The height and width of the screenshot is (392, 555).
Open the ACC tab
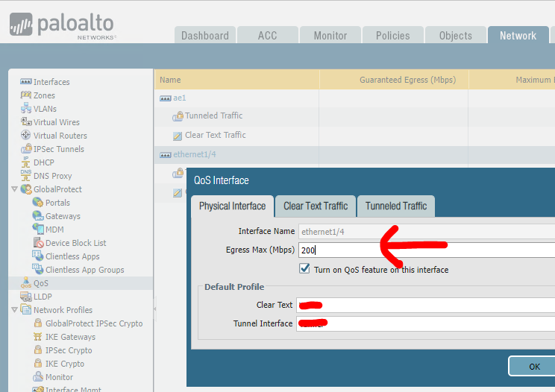pos(268,35)
